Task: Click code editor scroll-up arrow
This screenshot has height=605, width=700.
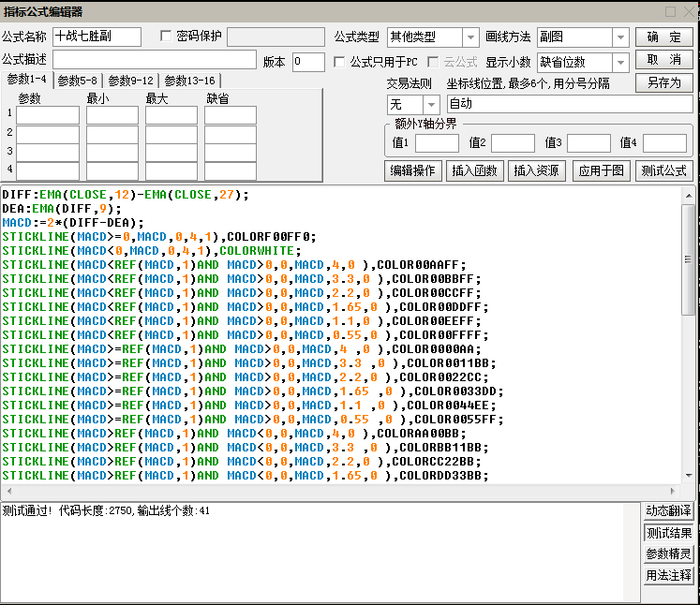Action: (x=689, y=196)
